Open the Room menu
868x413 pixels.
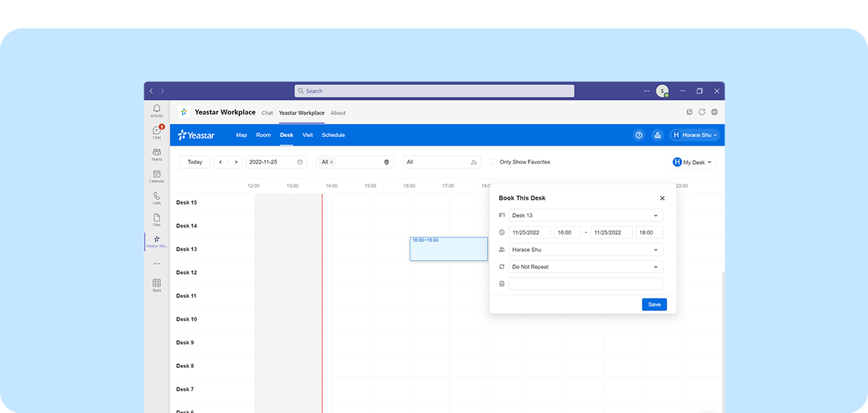[264, 135]
